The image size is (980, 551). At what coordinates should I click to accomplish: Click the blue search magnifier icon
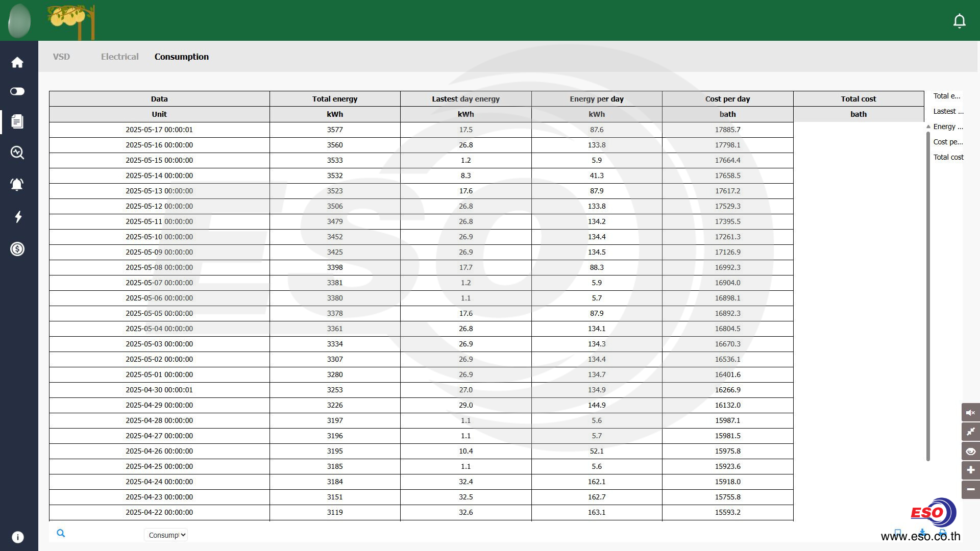pos(61,533)
